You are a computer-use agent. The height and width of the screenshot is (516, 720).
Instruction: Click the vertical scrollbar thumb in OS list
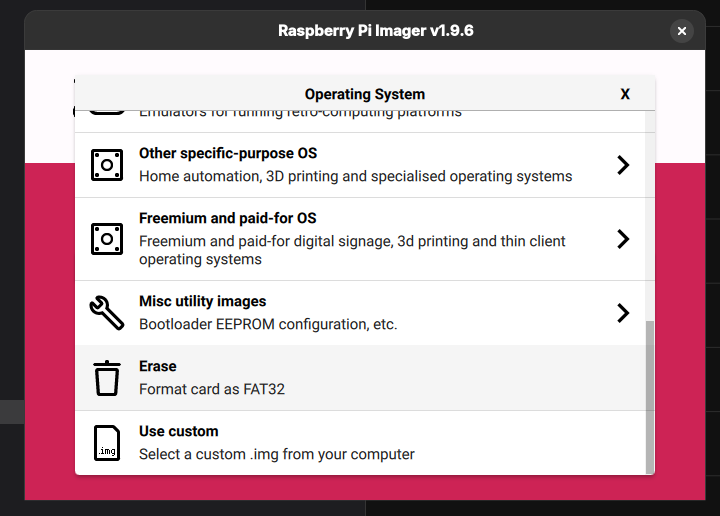click(x=649, y=397)
